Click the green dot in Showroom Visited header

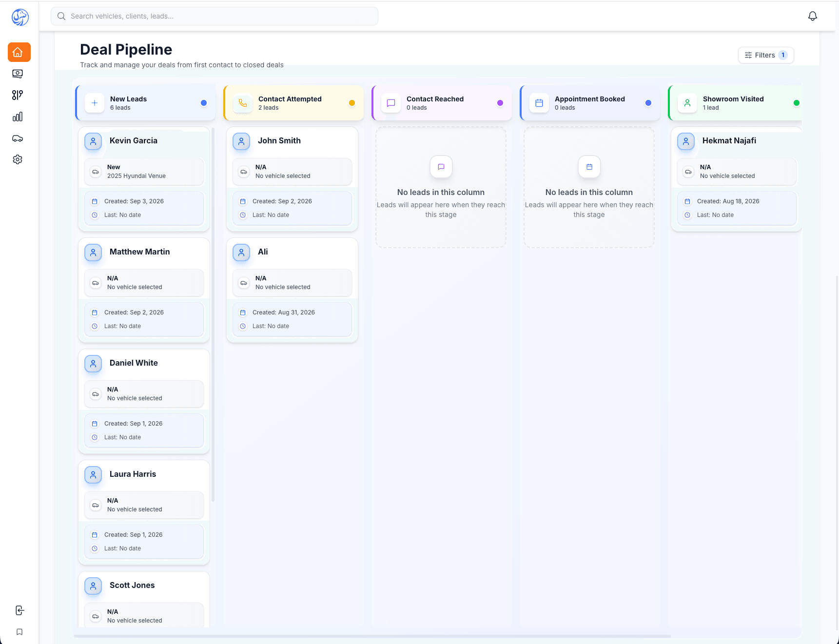pos(797,103)
